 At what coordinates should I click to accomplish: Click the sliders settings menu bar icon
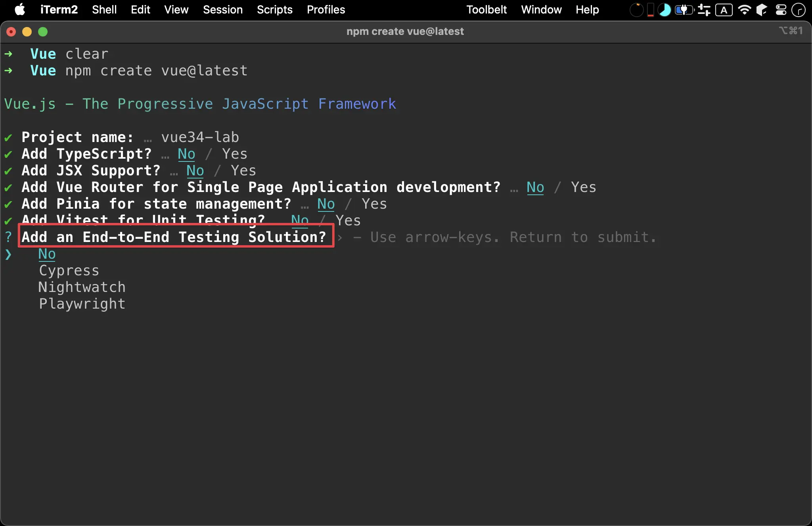click(x=704, y=10)
